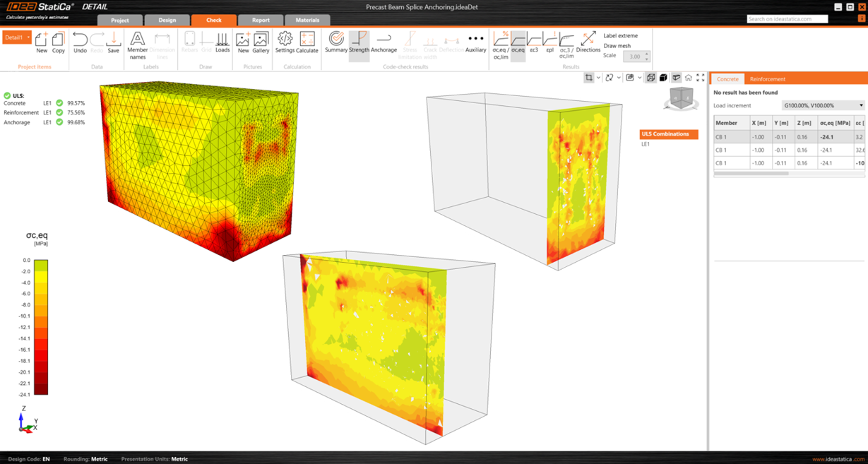Switch to the Reinforcement results tab
868x464 pixels.
pyautogui.click(x=767, y=79)
